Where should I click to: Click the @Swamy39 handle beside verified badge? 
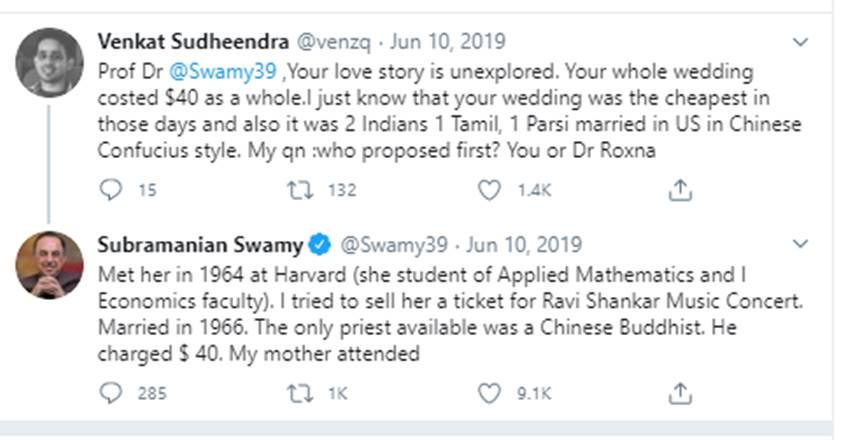[393, 245]
